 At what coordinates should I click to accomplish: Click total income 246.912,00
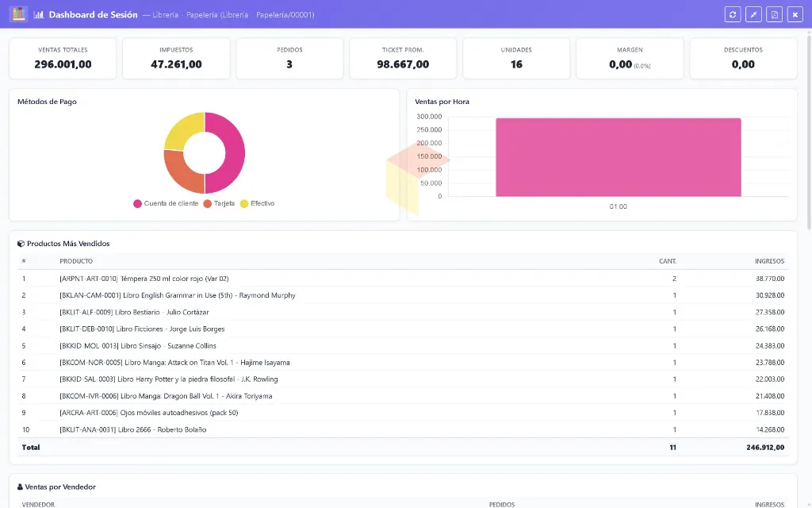coord(765,448)
